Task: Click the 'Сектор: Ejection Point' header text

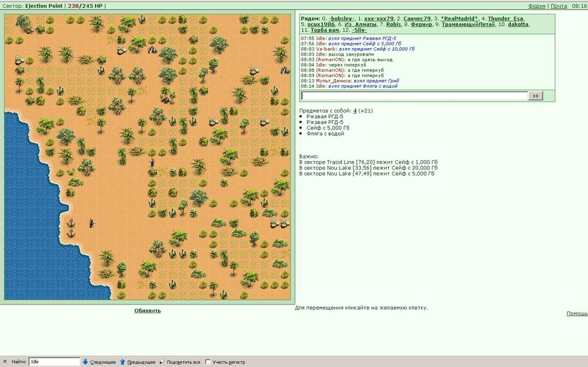Action: pos(33,6)
